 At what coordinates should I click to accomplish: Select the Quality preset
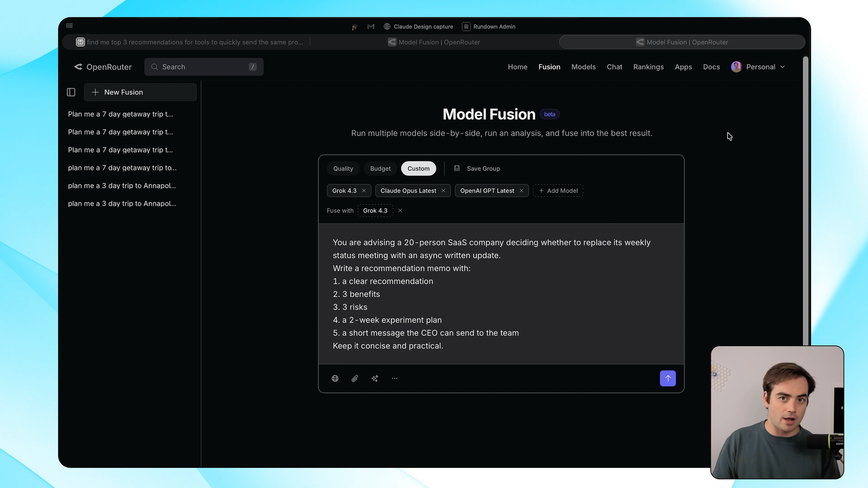(343, 169)
